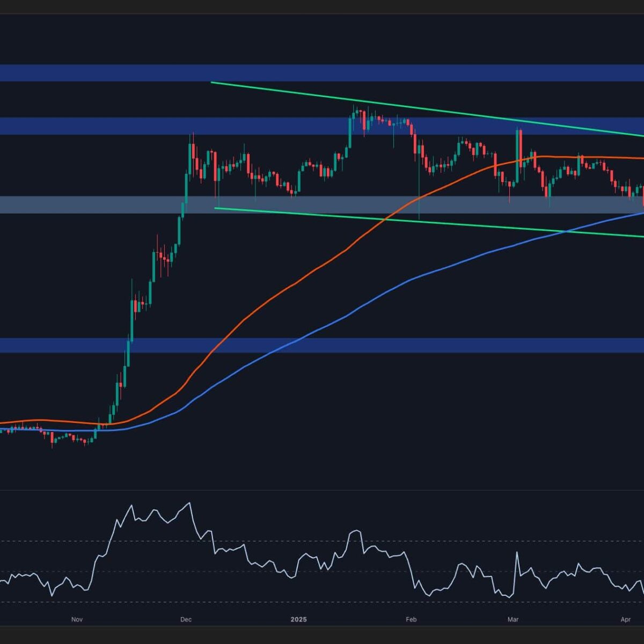Select the lower green trendline
This screenshot has width=644, height=644.
pos(429,222)
